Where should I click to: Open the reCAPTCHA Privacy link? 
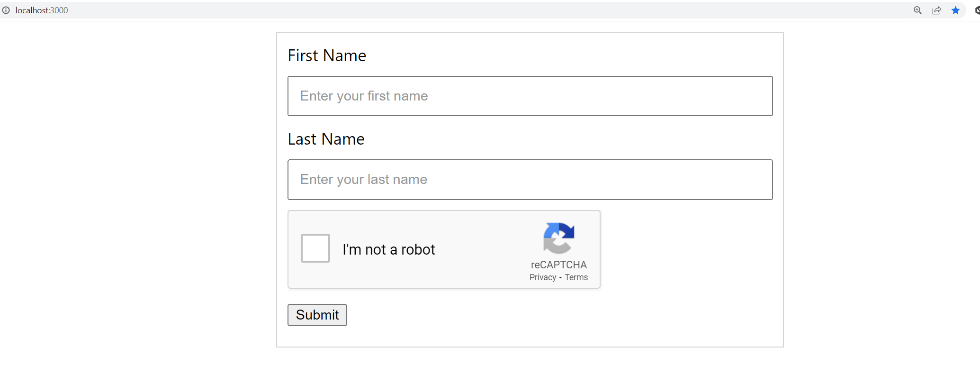click(543, 277)
